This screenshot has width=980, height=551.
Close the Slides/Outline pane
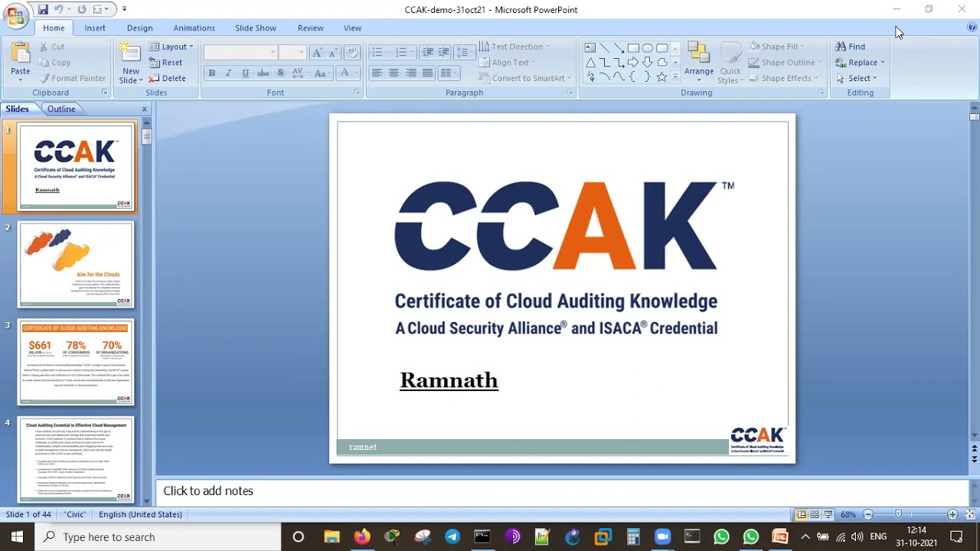pos(144,109)
